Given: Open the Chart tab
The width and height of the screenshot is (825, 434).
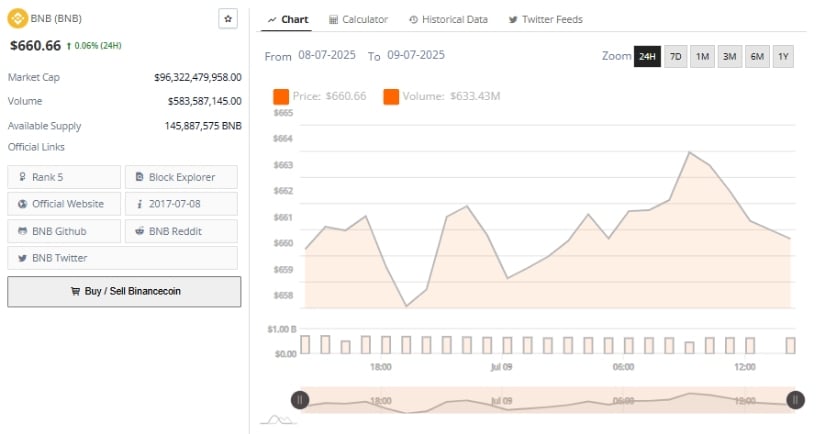Looking at the screenshot, I should [287, 20].
